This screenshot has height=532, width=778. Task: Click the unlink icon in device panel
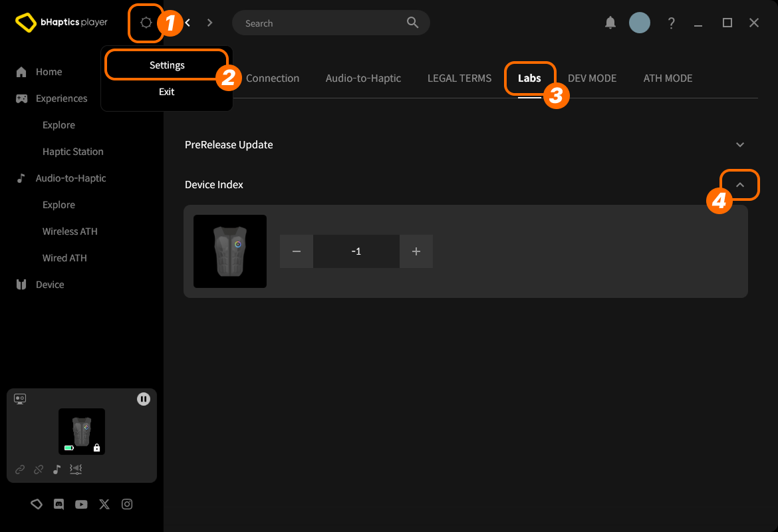(38, 469)
